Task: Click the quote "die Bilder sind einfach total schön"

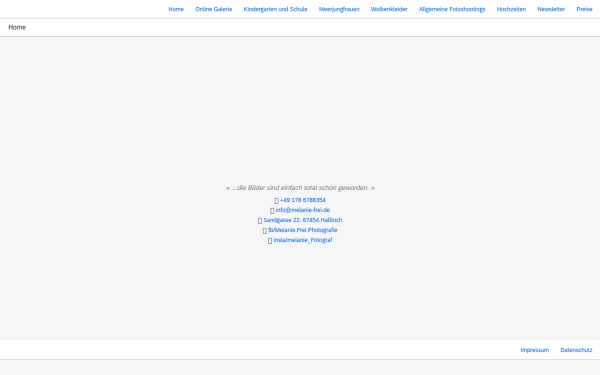Action: coord(300,188)
